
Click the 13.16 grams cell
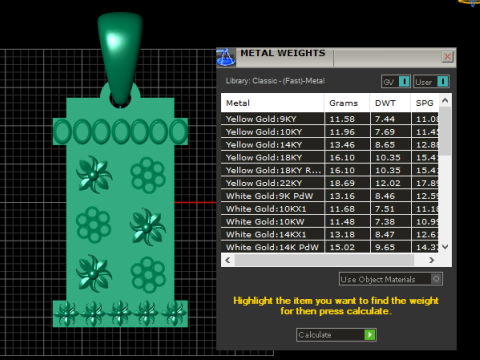347,196
